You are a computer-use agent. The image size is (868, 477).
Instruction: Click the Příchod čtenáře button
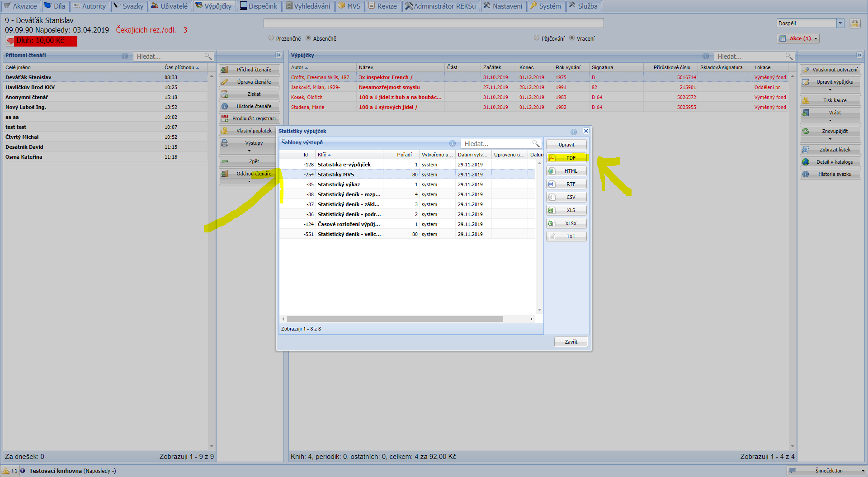(250, 70)
